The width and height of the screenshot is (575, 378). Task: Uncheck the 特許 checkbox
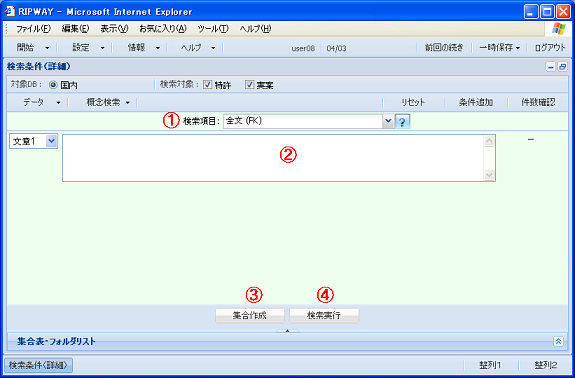point(208,85)
